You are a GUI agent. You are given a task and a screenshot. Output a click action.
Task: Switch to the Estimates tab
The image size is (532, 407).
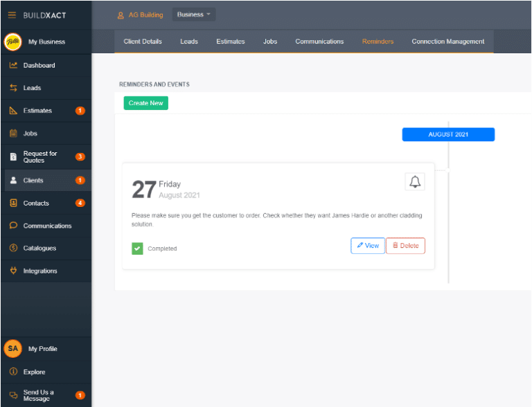click(x=231, y=42)
